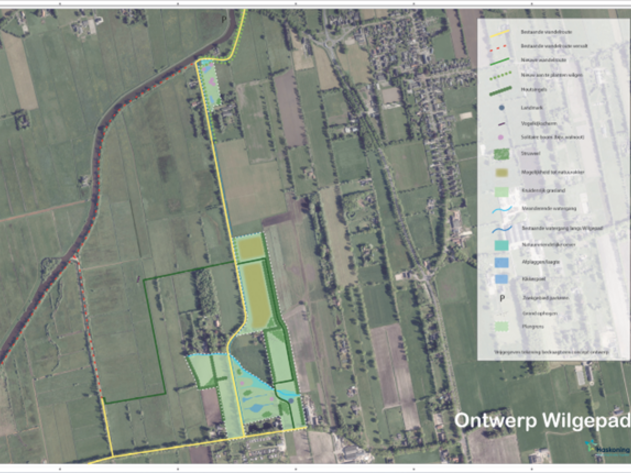Select the olive natuurakker legend swatch

[x=501, y=172]
